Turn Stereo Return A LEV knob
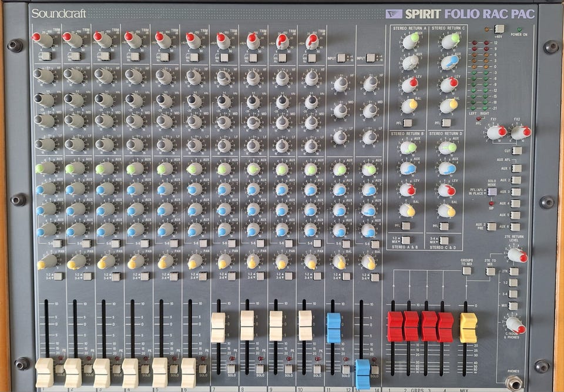Image resolution: width=564 pixels, height=392 pixels. click(409, 85)
